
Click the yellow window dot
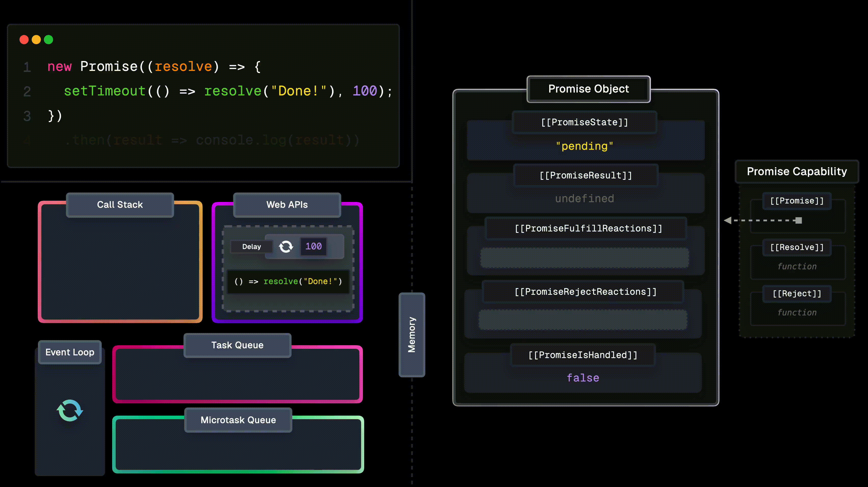click(x=36, y=40)
